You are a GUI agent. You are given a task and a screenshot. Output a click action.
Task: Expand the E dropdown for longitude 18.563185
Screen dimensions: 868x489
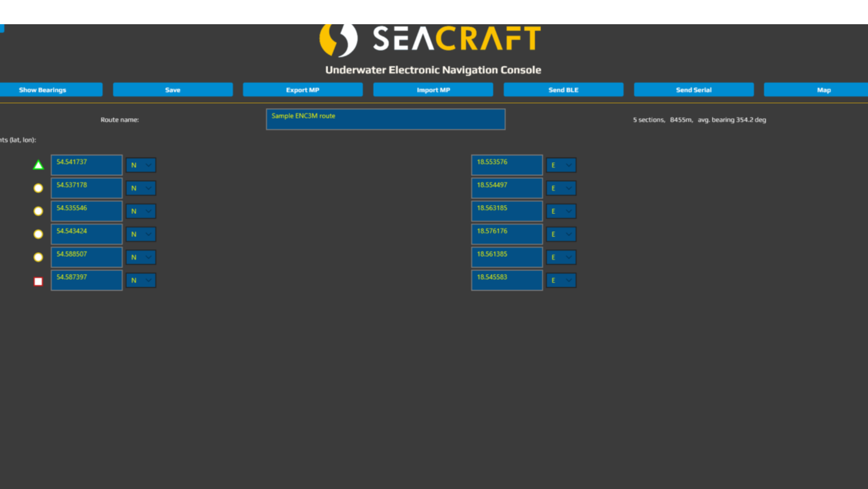coord(561,211)
